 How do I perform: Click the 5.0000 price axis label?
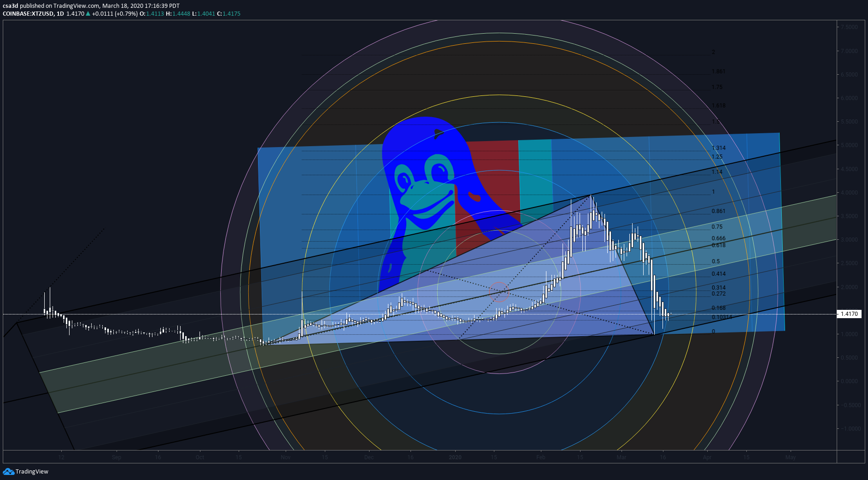click(849, 145)
